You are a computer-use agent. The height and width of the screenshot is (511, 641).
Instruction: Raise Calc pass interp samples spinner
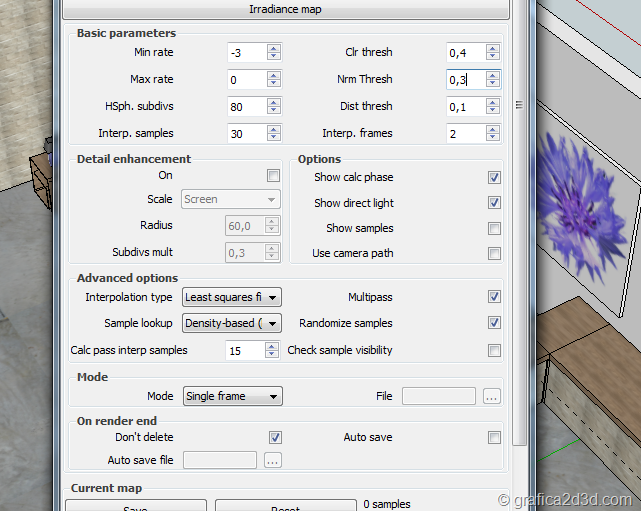click(x=272, y=346)
